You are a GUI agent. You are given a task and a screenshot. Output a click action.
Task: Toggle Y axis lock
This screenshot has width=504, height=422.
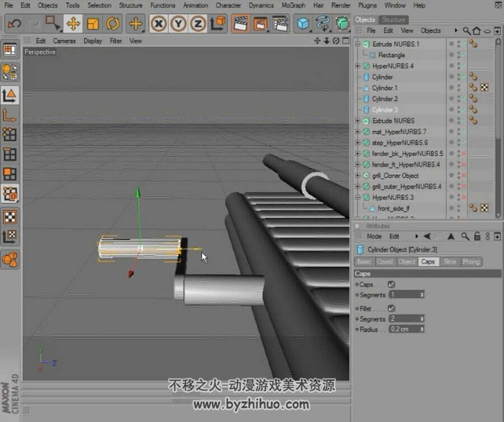point(179,24)
